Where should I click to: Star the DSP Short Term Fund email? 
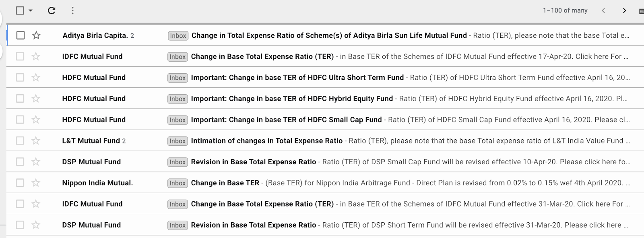point(36,225)
